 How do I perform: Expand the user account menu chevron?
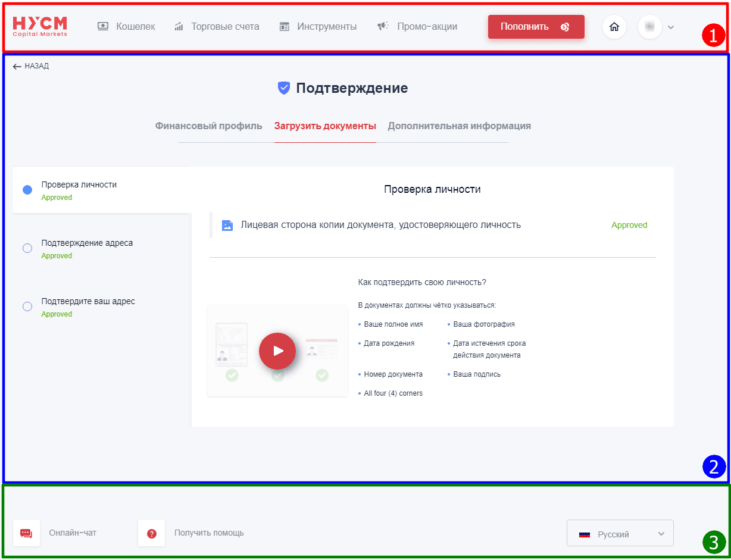[x=671, y=27]
